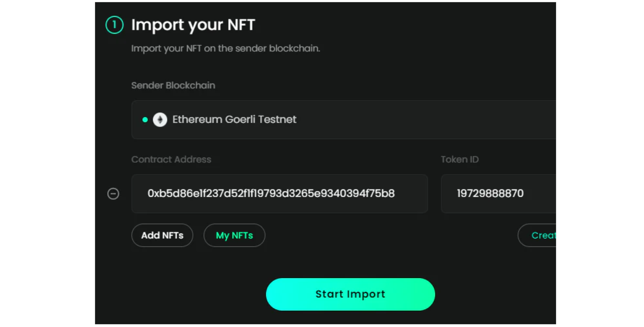The height and width of the screenshot is (327, 644).
Task: Click the green connection status dot
Action: click(x=145, y=120)
